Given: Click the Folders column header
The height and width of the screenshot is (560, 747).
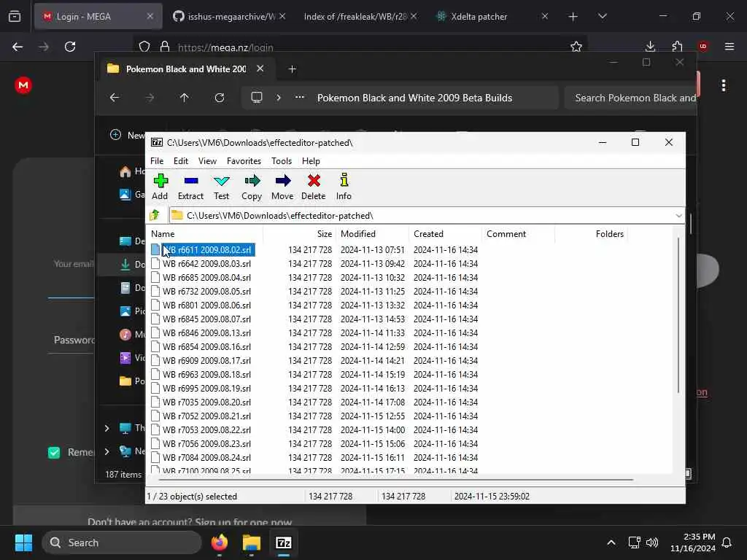Looking at the screenshot, I should (591, 234).
